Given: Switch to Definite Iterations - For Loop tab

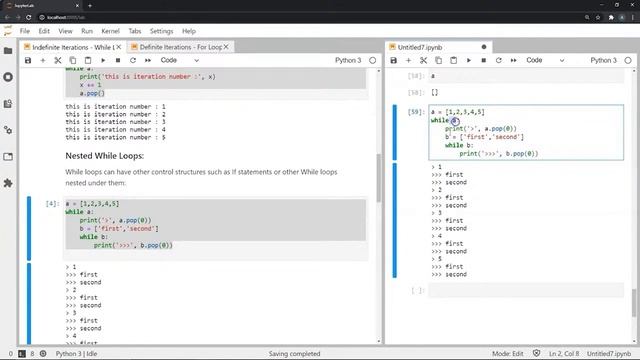Looking at the screenshot, I should 180,47.
